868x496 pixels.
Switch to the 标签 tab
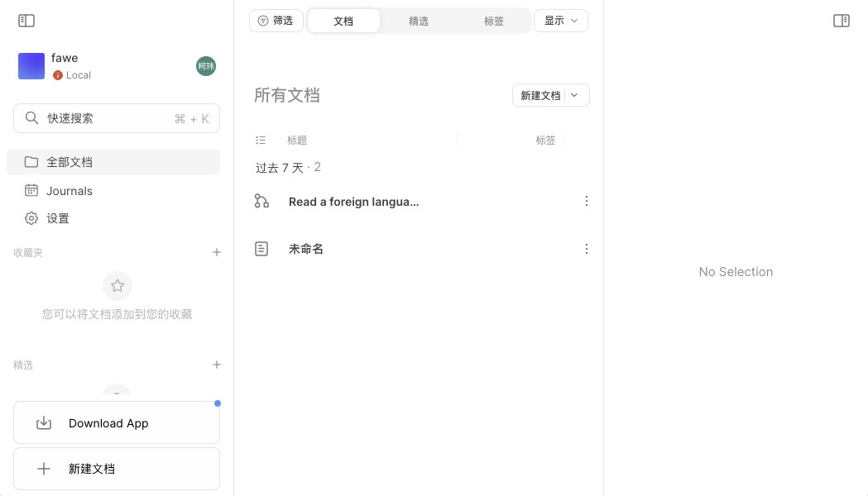click(x=494, y=21)
